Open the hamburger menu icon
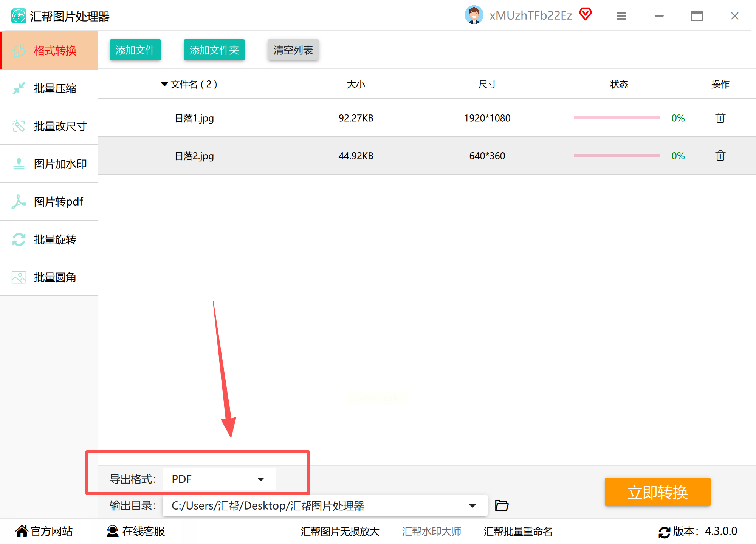The image size is (756, 544). pyautogui.click(x=621, y=16)
